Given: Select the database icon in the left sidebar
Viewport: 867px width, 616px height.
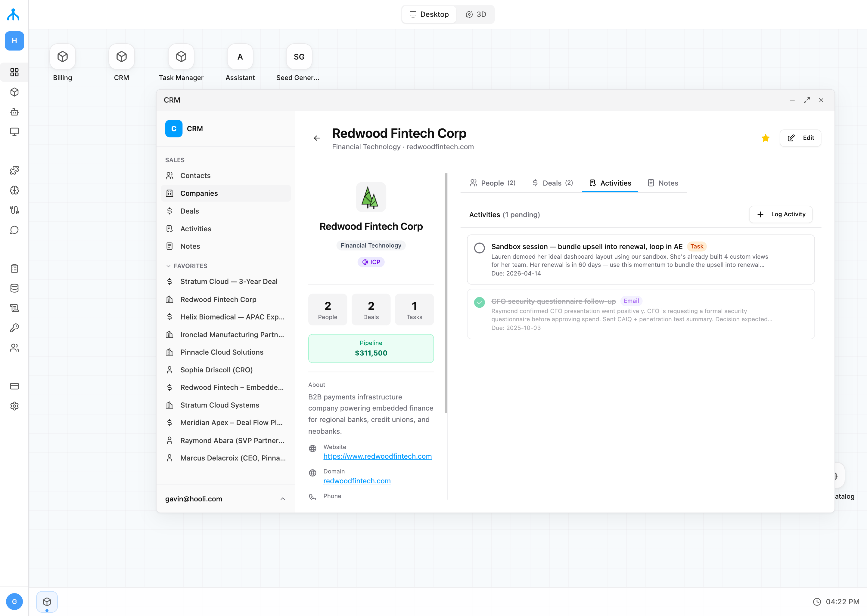Looking at the screenshot, I should click(14, 288).
